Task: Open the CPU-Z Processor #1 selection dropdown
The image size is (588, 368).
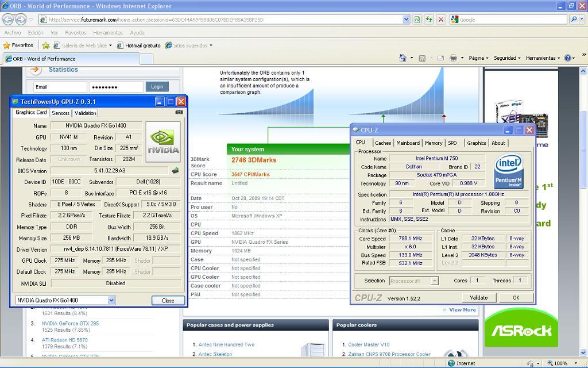Action: tap(434, 281)
